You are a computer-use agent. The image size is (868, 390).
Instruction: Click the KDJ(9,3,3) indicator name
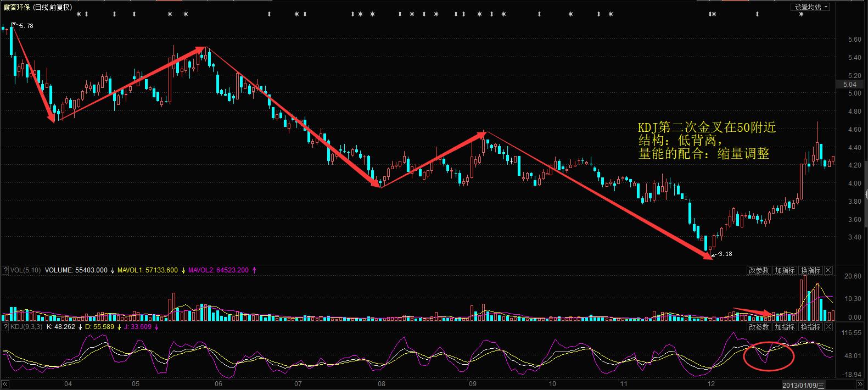tap(26, 327)
